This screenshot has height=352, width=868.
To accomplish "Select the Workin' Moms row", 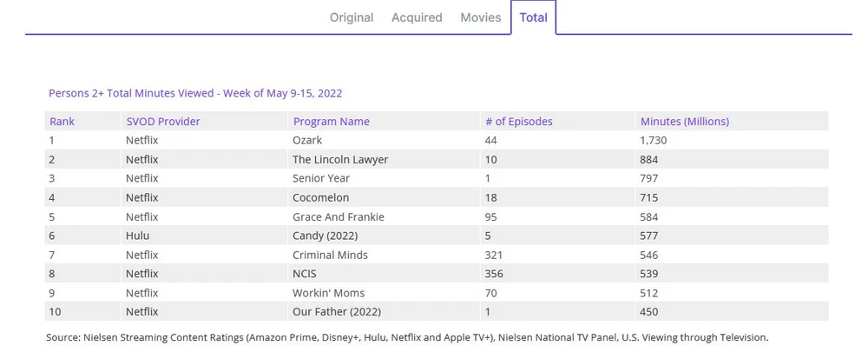I will coord(329,294).
